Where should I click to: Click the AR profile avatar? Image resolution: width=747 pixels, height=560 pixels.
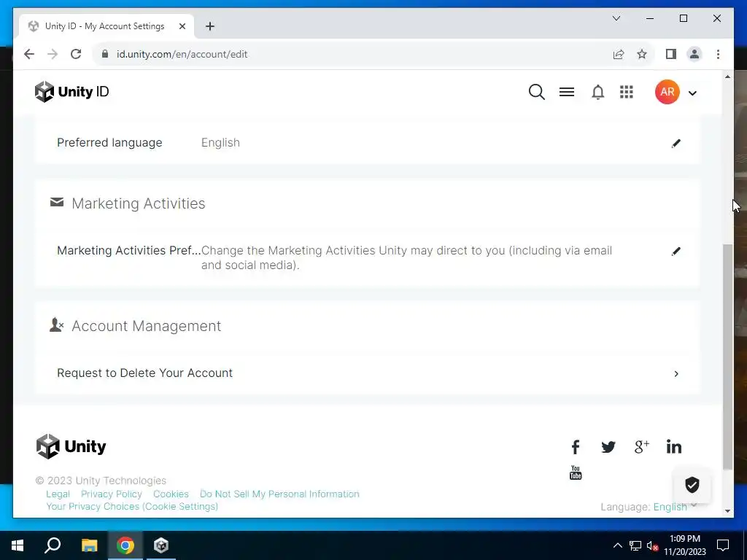tap(667, 92)
